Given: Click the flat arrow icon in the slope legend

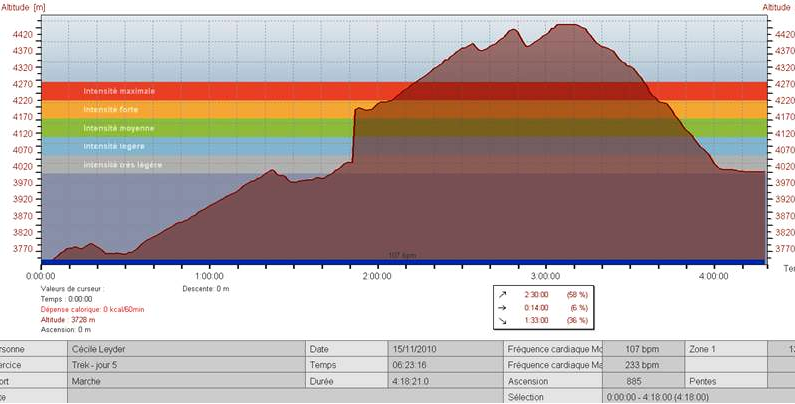Looking at the screenshot, I should tap(502, 308).
